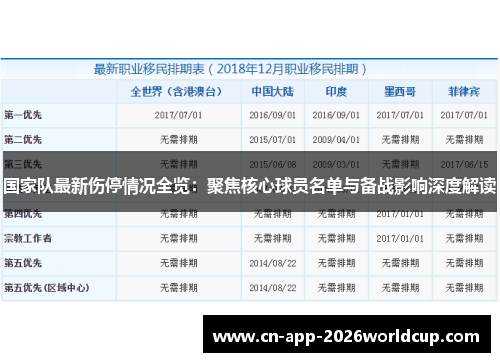Click the 第二优先 row label
The width and height of the screenshot is (500, 362).
tap(23, 139)
